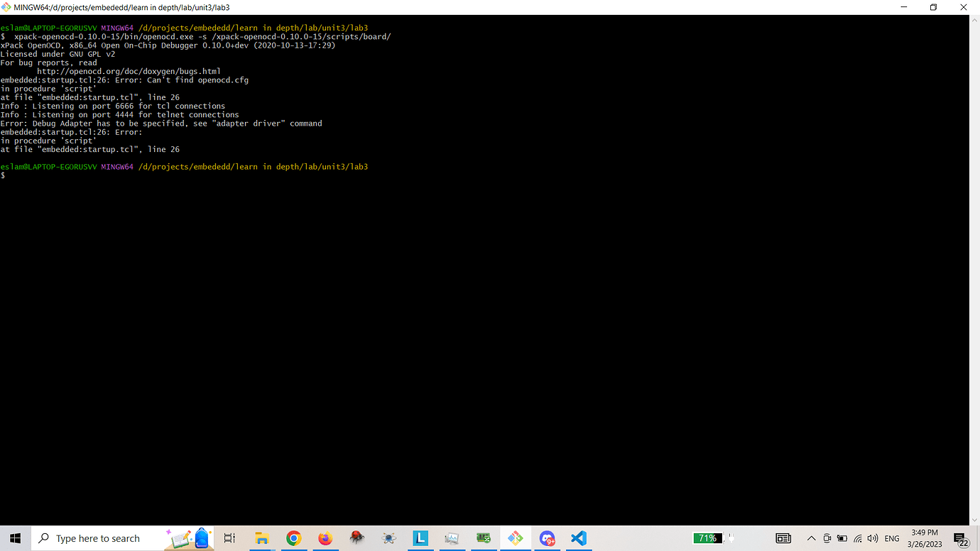
Task: Expand hidden system tray icons
Action: click(810, 538)
